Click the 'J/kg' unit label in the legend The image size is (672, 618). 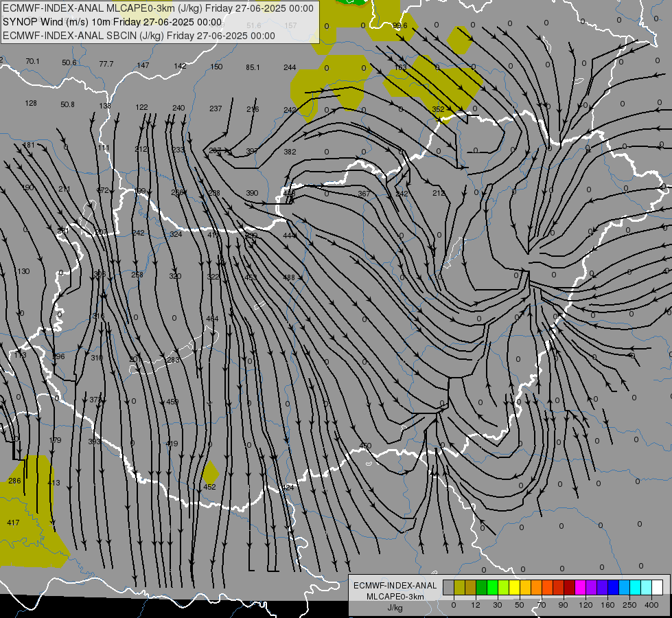click(395, 608)
